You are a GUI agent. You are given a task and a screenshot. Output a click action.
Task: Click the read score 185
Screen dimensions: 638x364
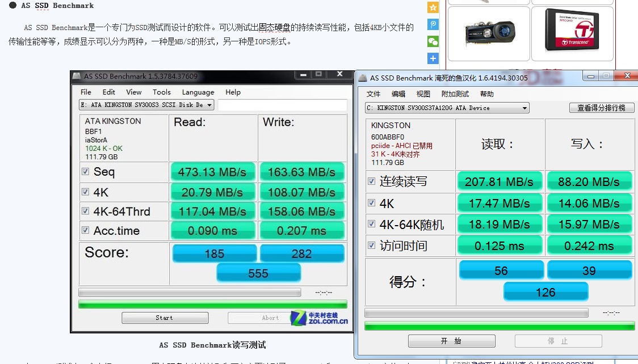(215, 253)
